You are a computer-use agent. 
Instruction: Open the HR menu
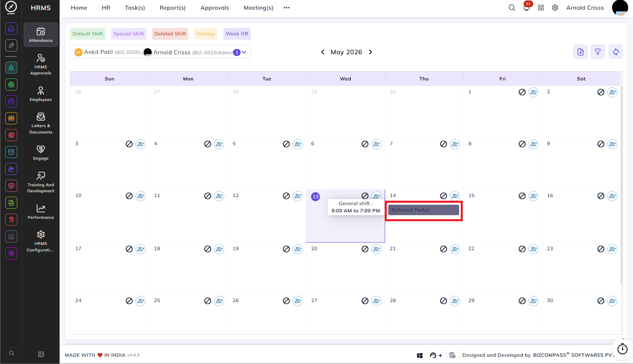click(x=106, y=8)
